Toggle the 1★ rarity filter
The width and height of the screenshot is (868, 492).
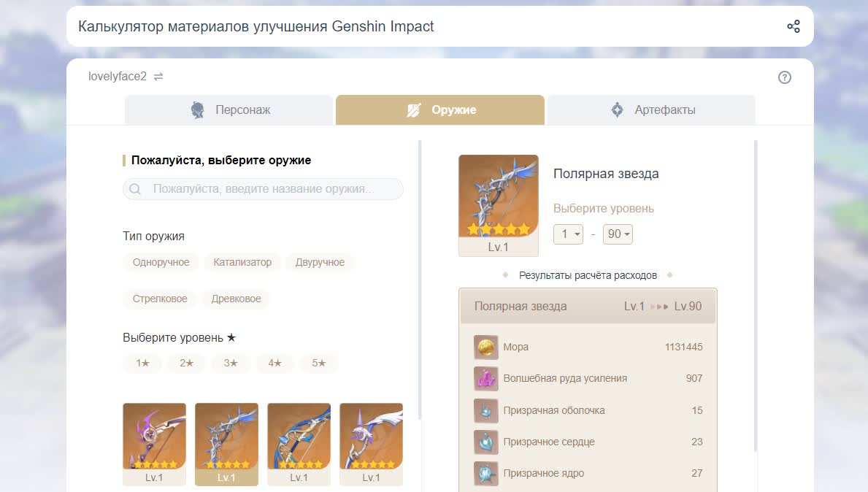(x=143, y=363)
